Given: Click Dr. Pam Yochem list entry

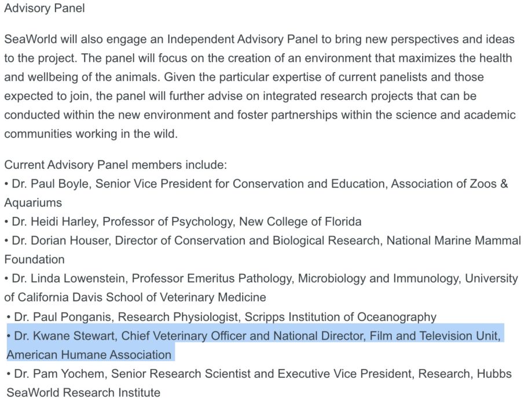Looking at the screenshot, I should click(x=259, y=383).
